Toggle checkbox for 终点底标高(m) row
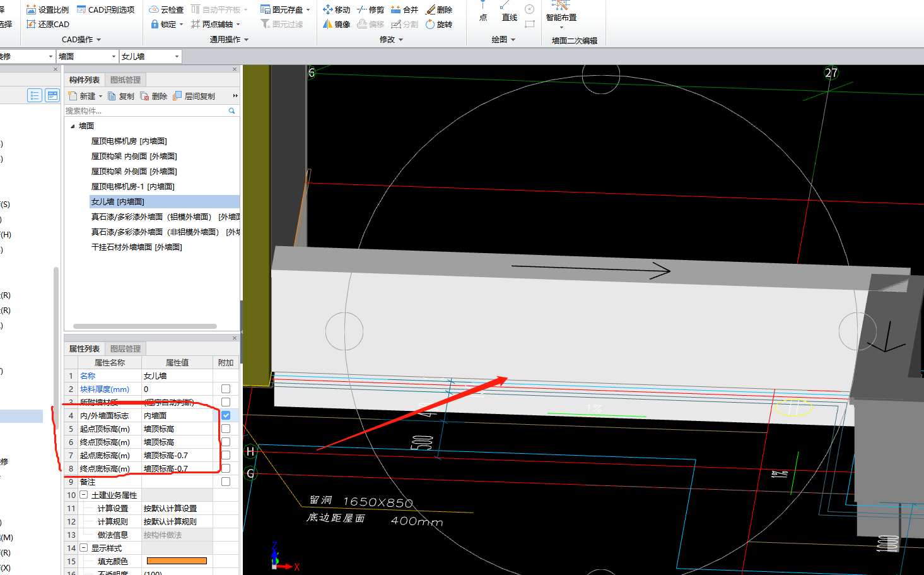Image resolution: width=924 pixels, height=575 pixels. click(x=226, y=468)
